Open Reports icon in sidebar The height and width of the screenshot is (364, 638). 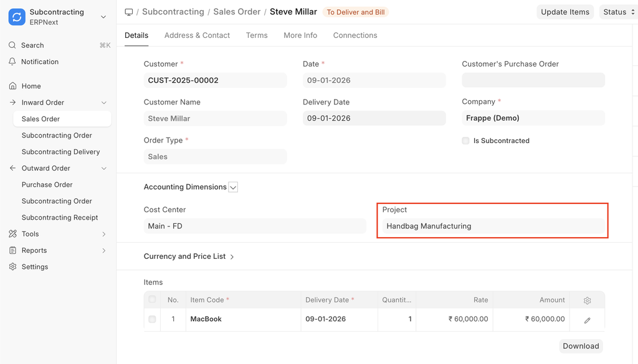point(12,250)
